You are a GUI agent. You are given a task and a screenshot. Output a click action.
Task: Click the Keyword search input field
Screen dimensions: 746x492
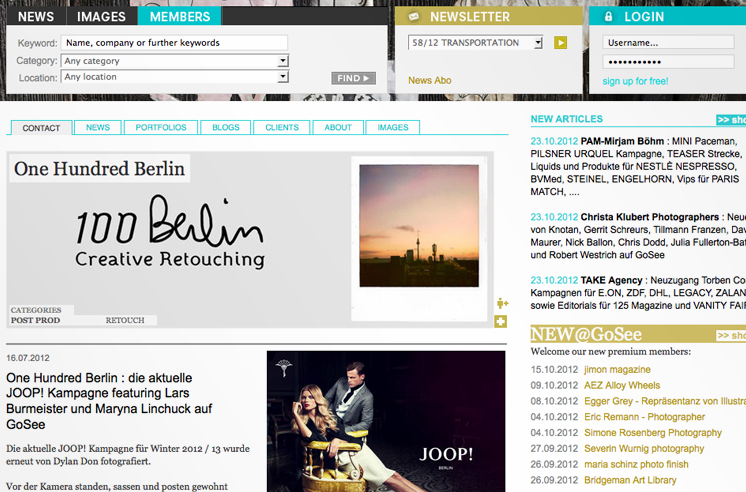pos(174,43)
